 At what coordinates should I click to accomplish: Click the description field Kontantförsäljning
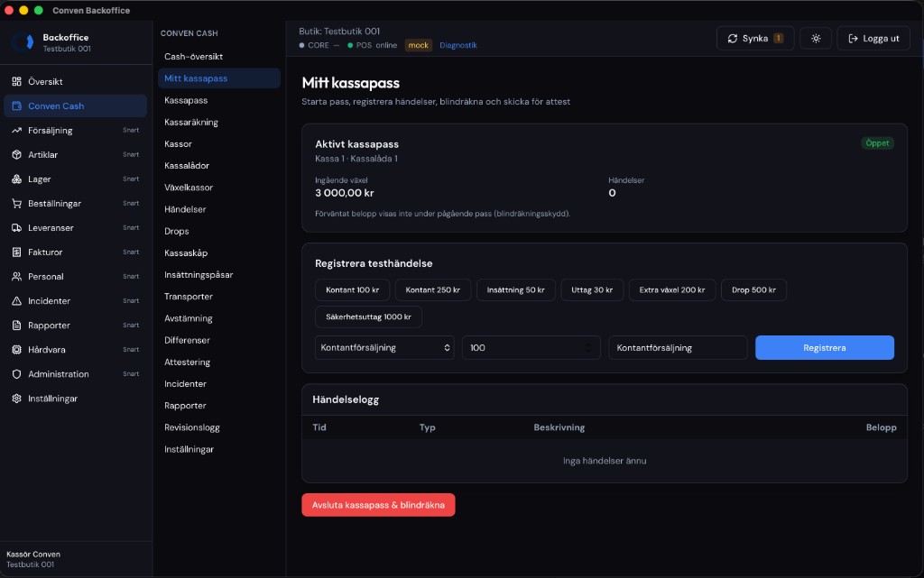tap(678, 348)
